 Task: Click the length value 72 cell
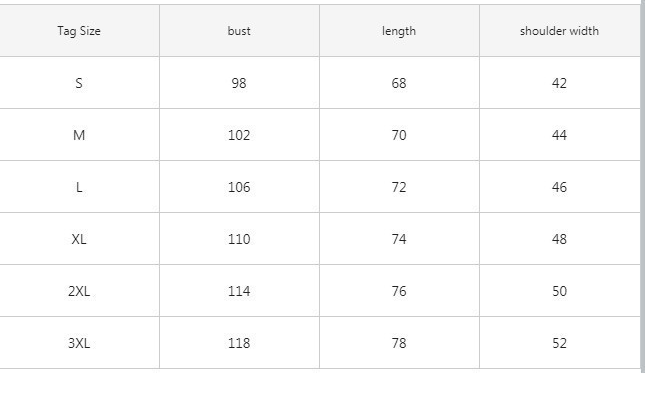coord(399,187)
